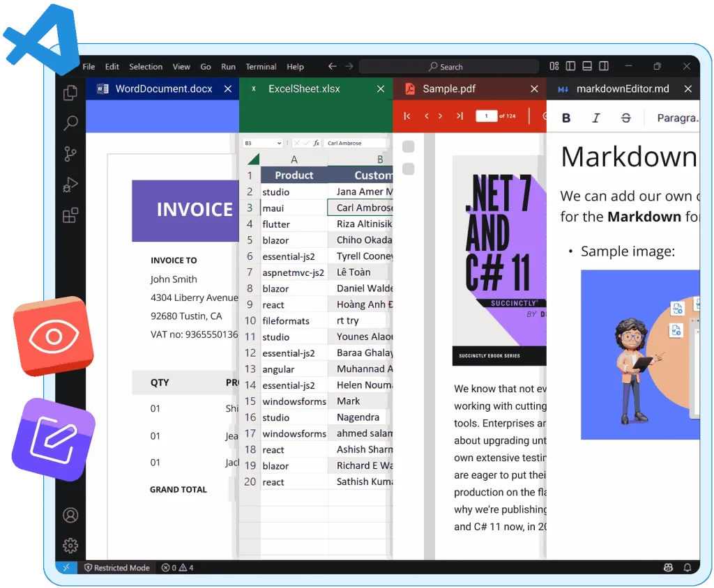Click the PDF page number input field
Screen dimensions: 714x588
486,116
